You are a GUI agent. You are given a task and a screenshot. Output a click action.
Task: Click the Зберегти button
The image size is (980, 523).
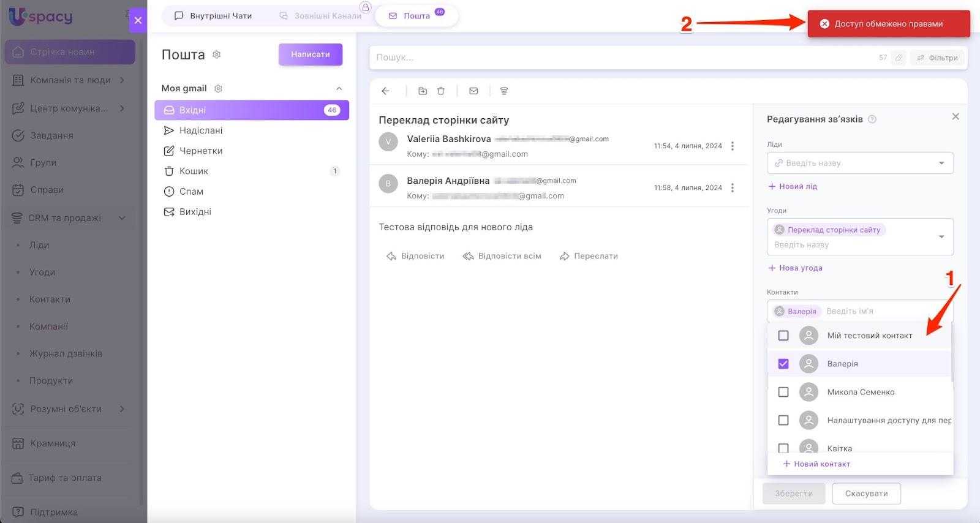click(794, 494)
